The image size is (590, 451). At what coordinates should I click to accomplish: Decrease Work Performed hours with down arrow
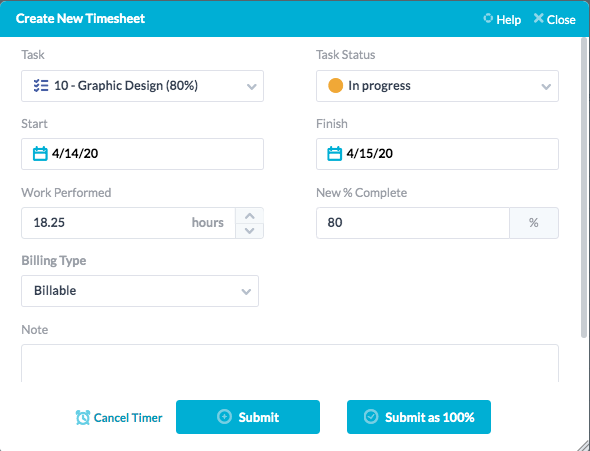click(249, 231)
